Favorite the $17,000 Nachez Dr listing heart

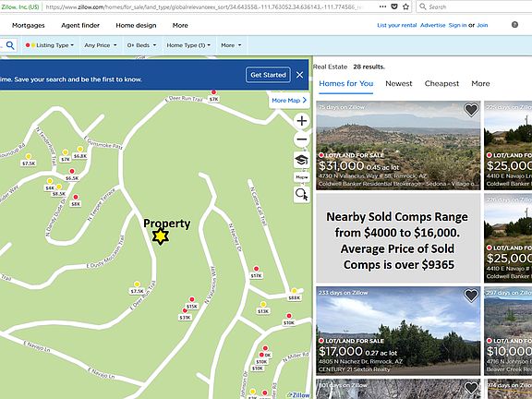coord(471,296)
